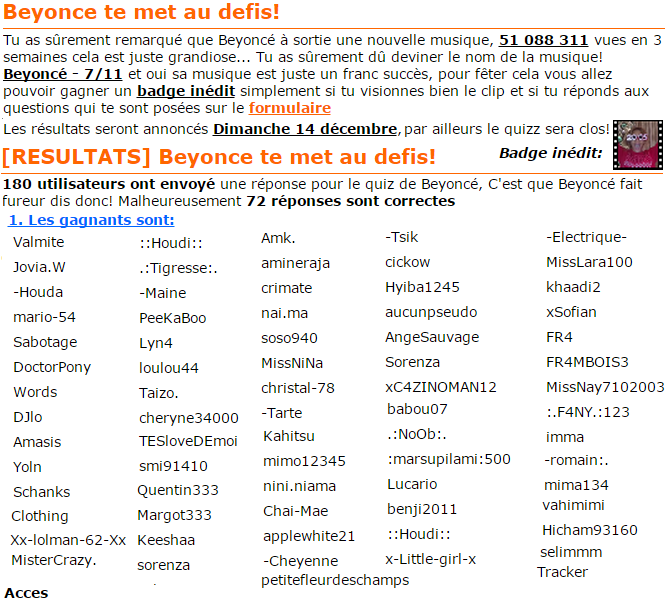Select winner name MisterCrazy.
The image size is (671, 608).
point(54,560)
